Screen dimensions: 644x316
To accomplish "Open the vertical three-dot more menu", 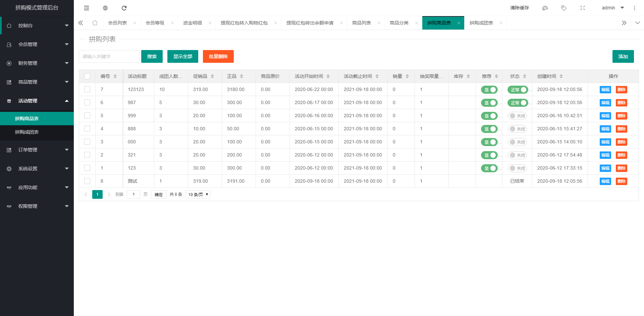I will [635, 8].
